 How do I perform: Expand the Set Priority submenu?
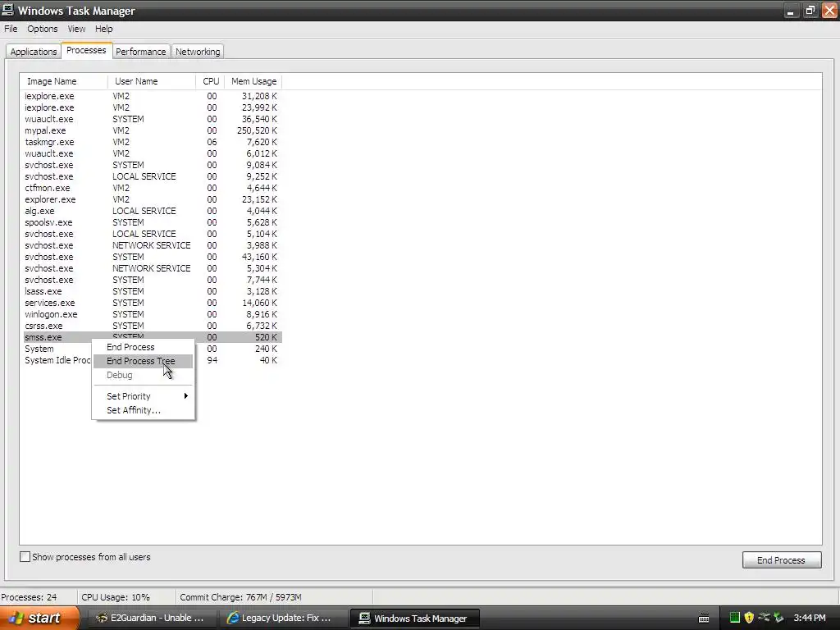[x=143, y=396]
